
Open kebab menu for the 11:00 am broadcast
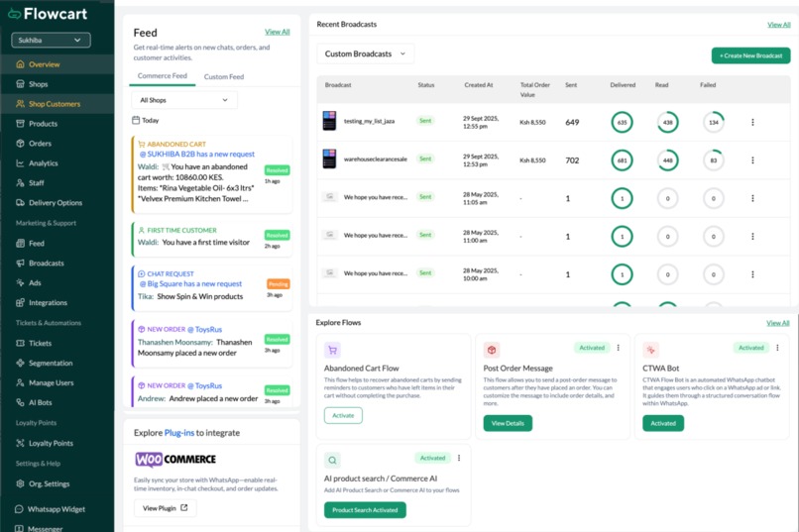[x=752, y=236]
